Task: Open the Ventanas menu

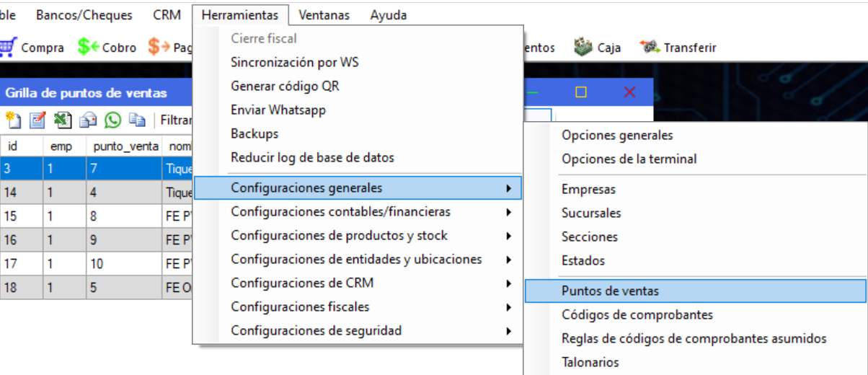Action: pos(324,15)
